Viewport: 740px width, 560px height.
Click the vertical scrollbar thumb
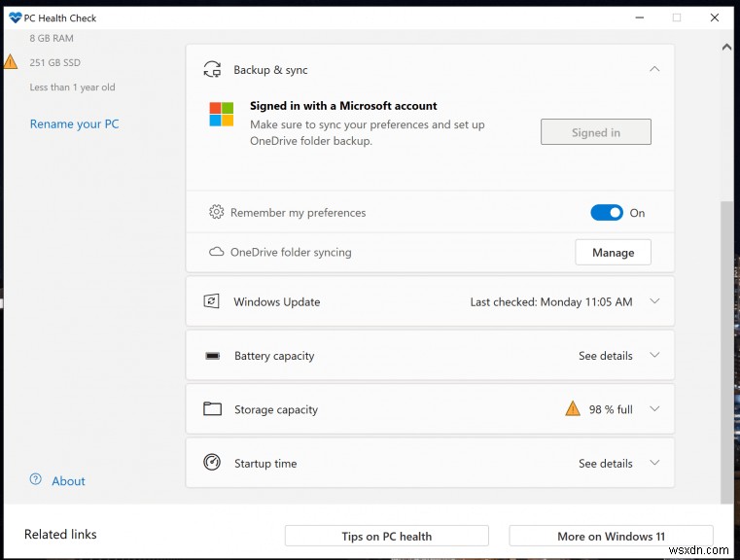[x=726, y=352]
